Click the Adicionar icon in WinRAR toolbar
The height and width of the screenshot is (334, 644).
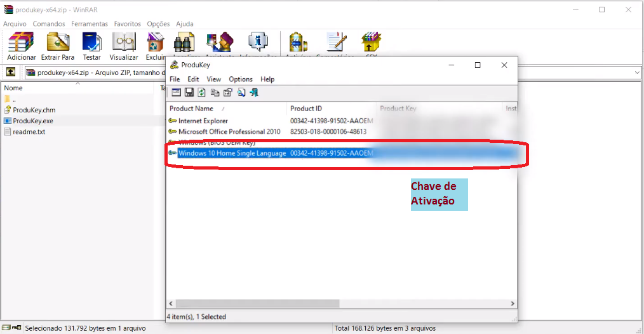click(x=22, y=42)
